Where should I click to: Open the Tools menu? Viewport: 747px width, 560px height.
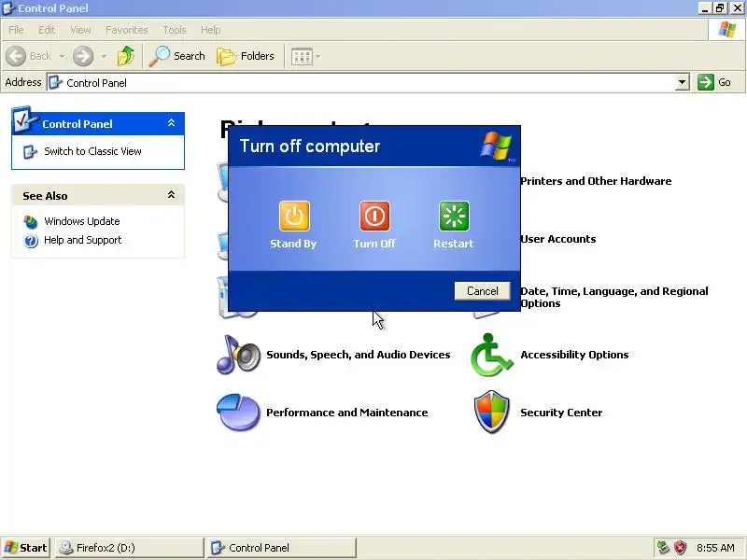(175, 30)
